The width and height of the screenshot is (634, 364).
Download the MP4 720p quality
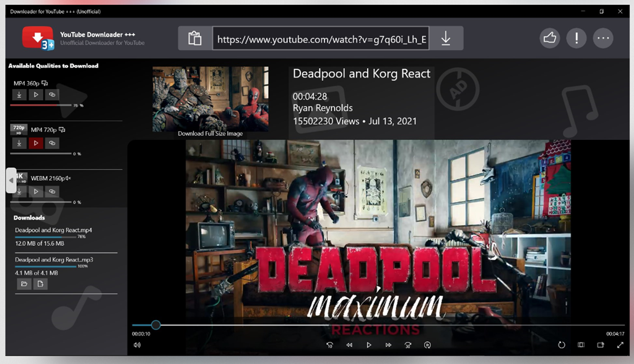(x=19, y=143)
